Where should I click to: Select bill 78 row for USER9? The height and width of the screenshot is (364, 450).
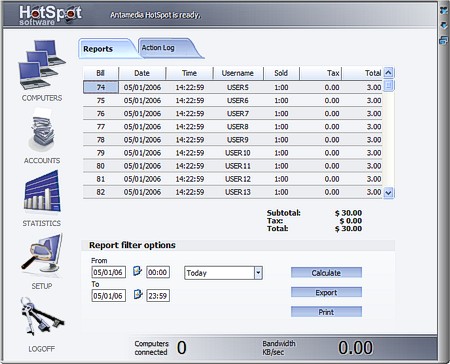click(232, 140)
